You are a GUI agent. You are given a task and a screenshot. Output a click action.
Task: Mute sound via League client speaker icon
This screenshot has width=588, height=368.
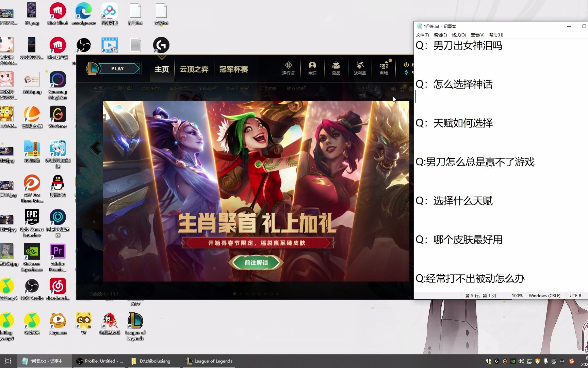[394, 89]
